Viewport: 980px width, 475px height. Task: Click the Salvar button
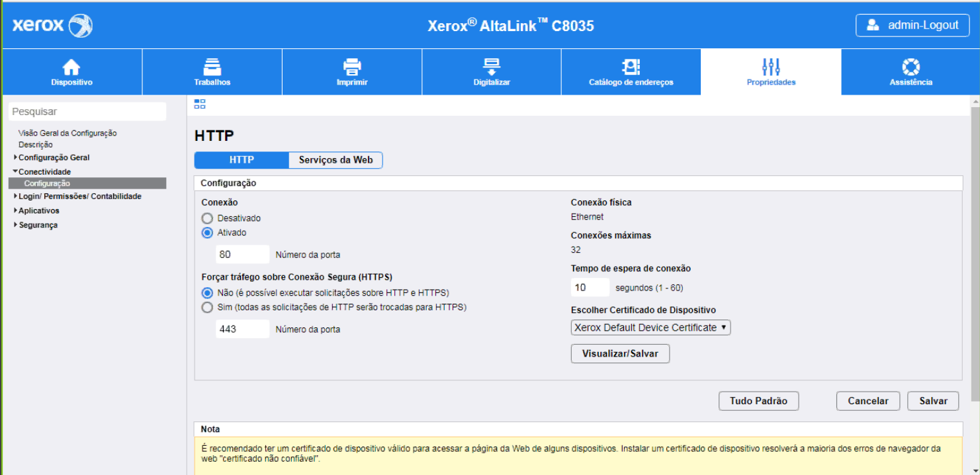[932, 401]
